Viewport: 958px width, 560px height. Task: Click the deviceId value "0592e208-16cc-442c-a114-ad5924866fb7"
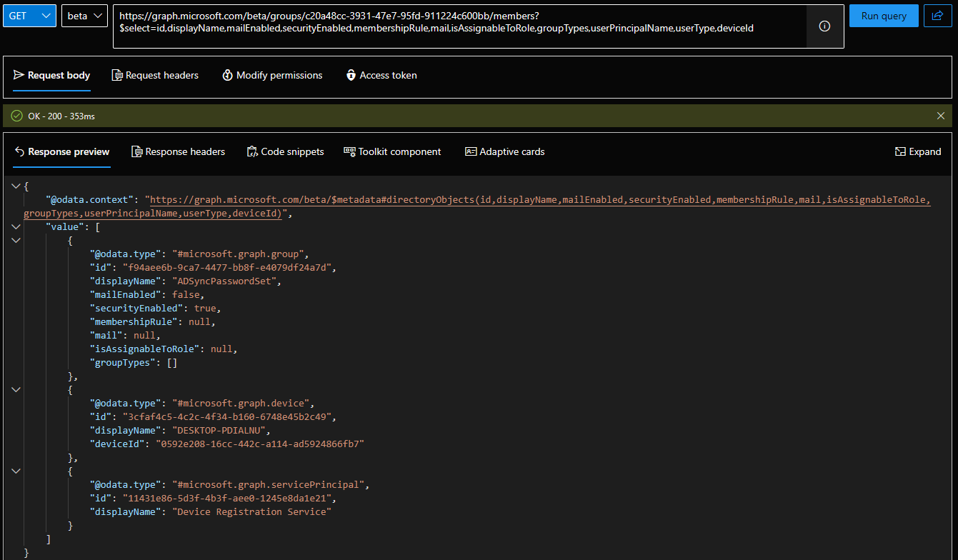261,444
